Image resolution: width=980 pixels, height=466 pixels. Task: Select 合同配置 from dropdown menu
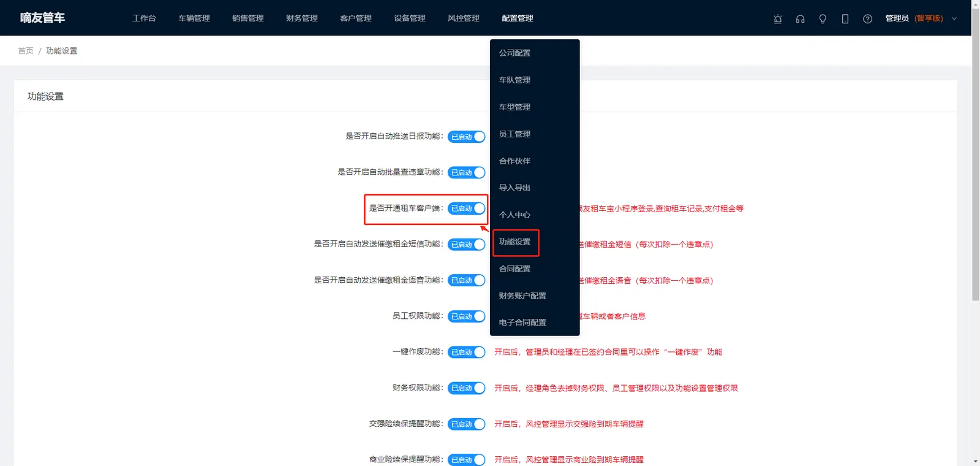click(x=535, y=269)
